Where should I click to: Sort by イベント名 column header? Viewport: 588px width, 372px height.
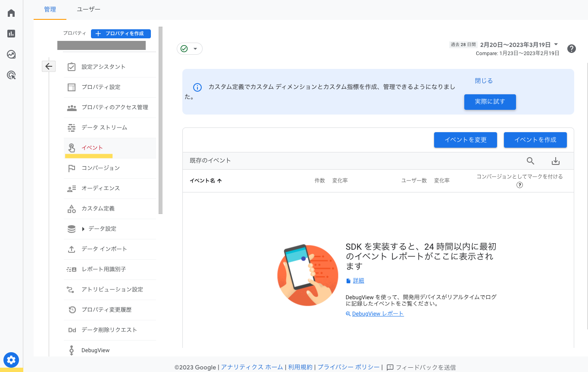(206, 181)
